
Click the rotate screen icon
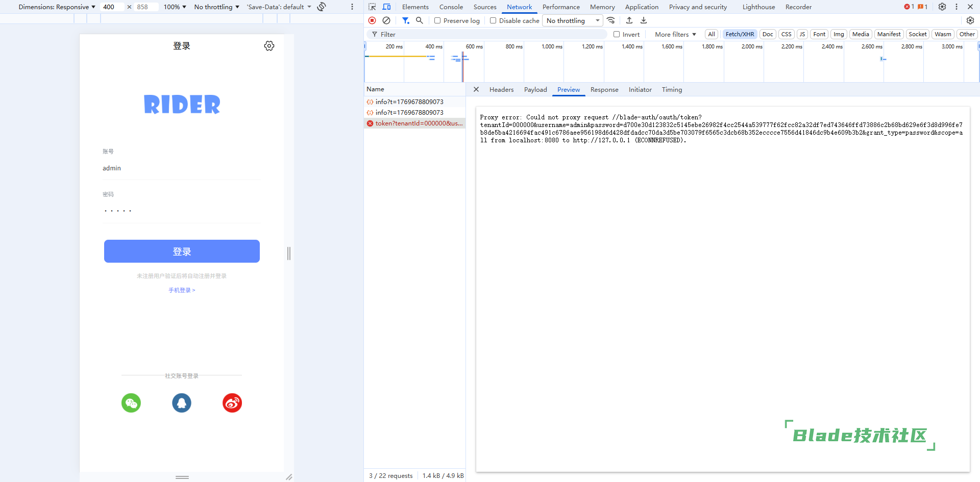point(322,7)
